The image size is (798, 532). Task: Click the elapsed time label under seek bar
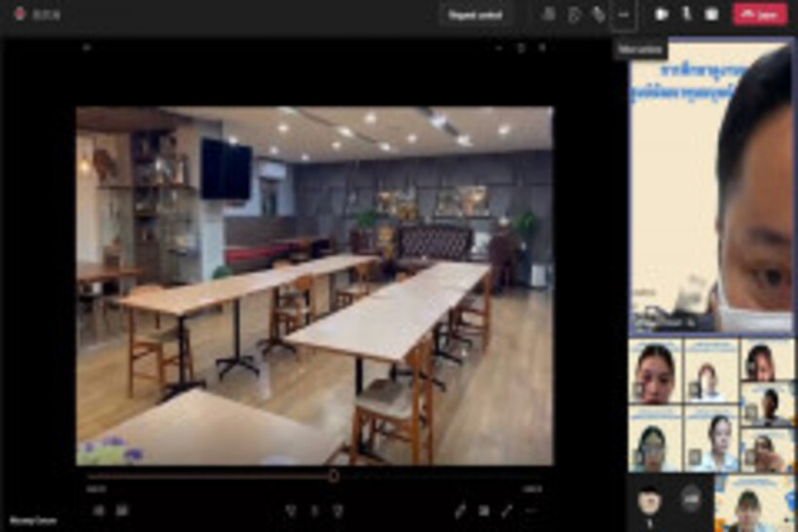click(x=96, y=489)
